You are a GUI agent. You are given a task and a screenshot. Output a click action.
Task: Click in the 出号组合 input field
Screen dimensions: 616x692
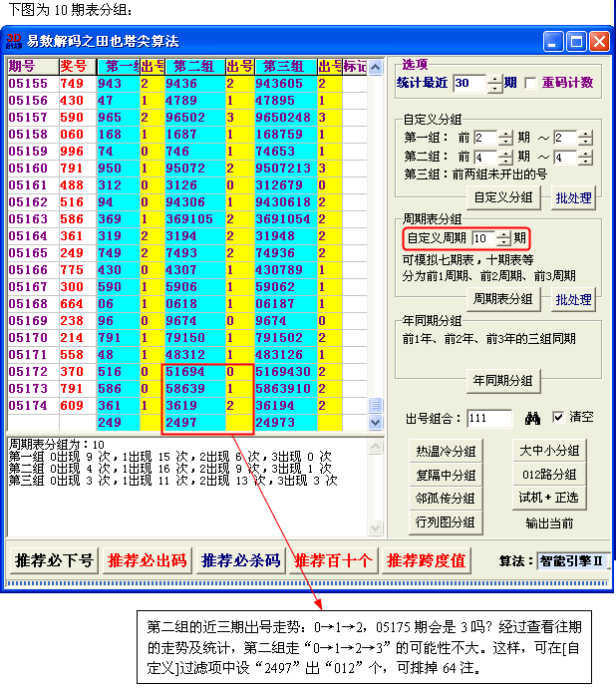coord(490,419)
